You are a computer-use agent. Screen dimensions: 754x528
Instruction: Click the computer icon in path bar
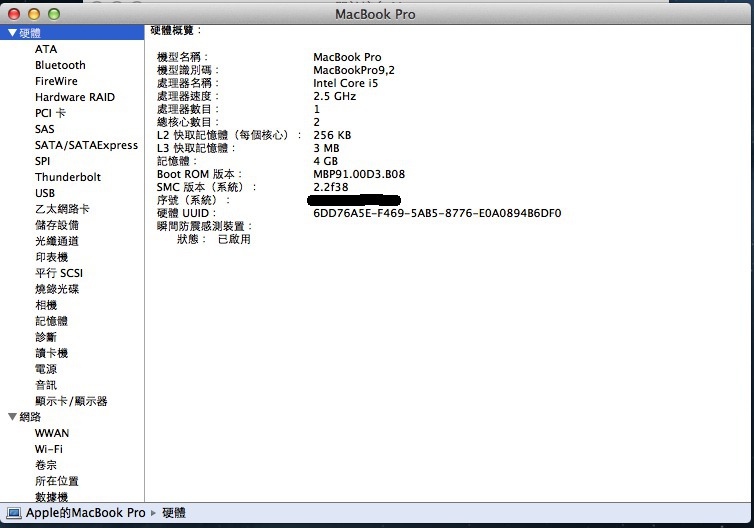pyautogui.click(x=14, y=513)
